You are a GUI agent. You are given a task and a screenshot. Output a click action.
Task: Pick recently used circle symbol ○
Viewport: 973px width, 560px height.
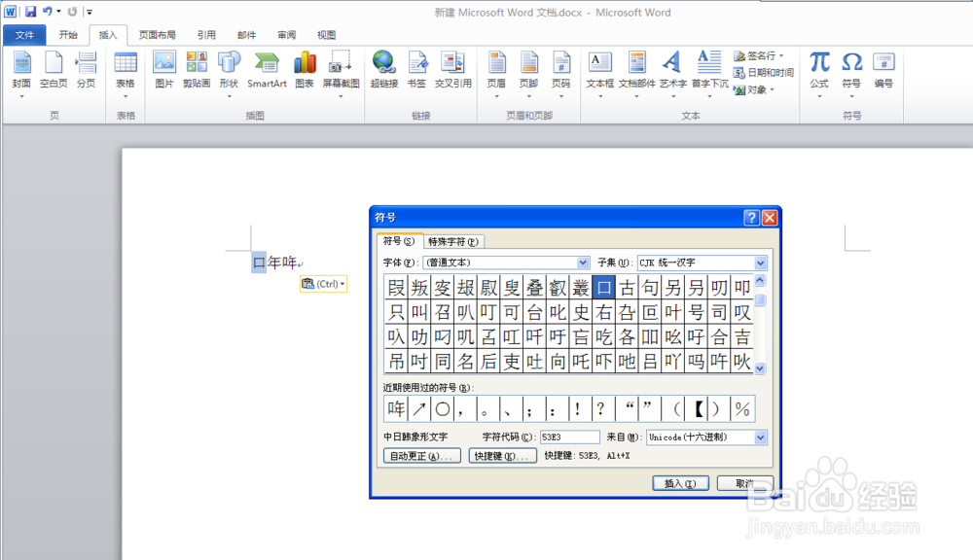pyautogui.click(x=443, y=408)
